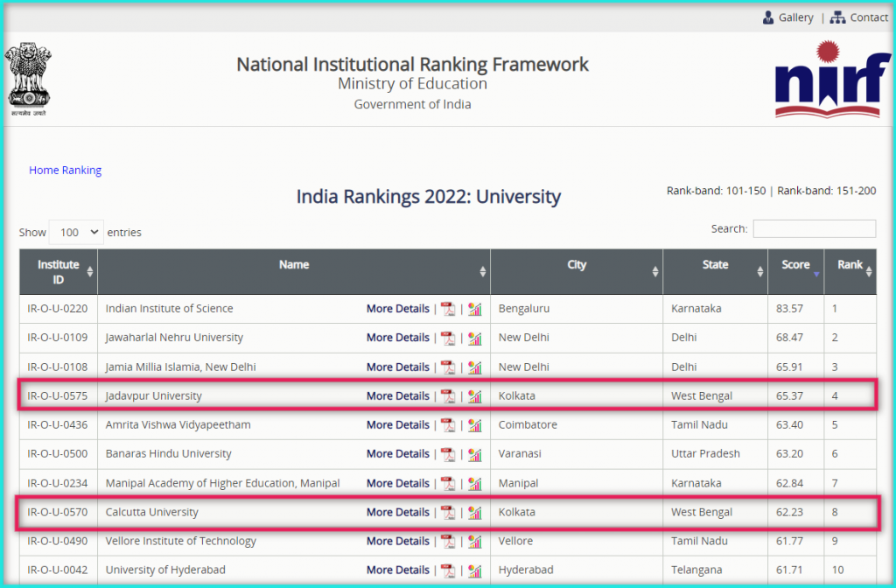Click the Government of India emblem

pos(28,79)
